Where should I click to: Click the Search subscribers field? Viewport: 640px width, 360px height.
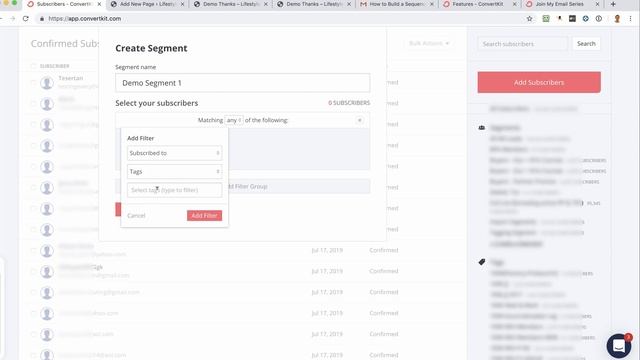click(522, 44)
